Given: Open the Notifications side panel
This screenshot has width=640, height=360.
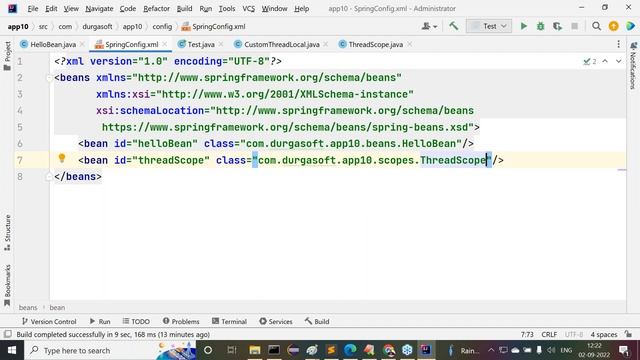Looking at the screenshot, I should point(633,65).
